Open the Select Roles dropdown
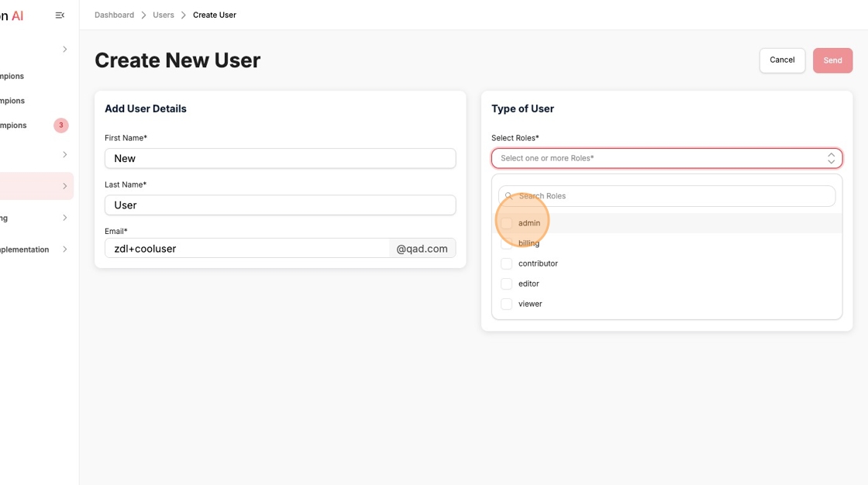 tap(666, 158)
